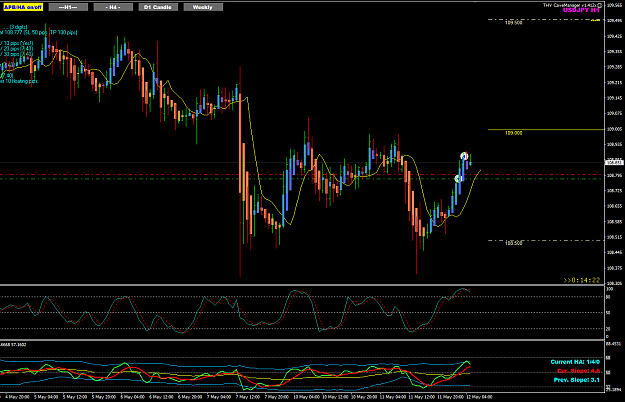625x402 pixels.
Task: Open the D1 Candle view button
Action: click(158, 7)
